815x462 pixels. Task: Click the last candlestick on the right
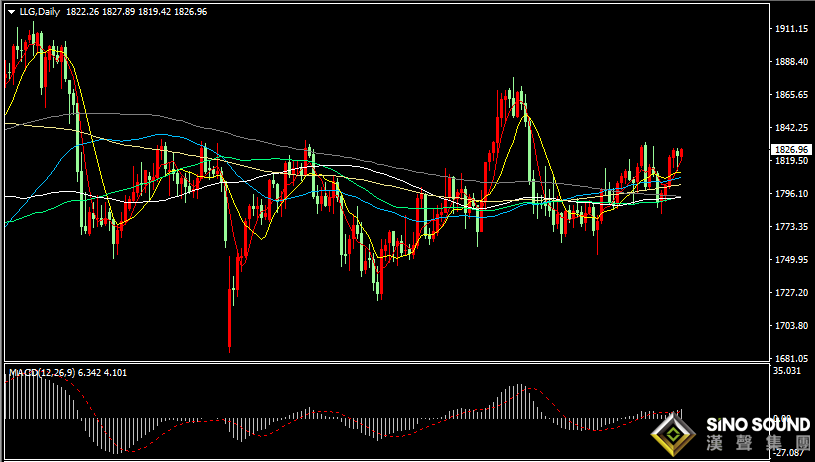(x=681, y=152)
